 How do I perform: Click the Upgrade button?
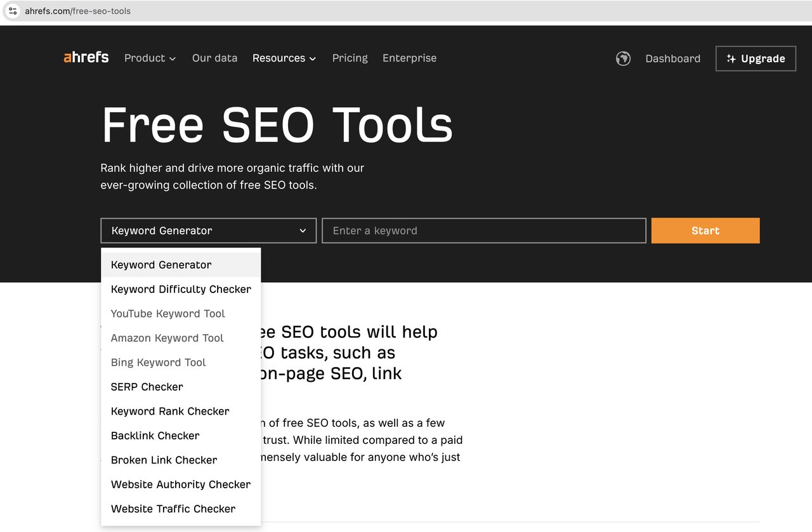coord(756,58)
